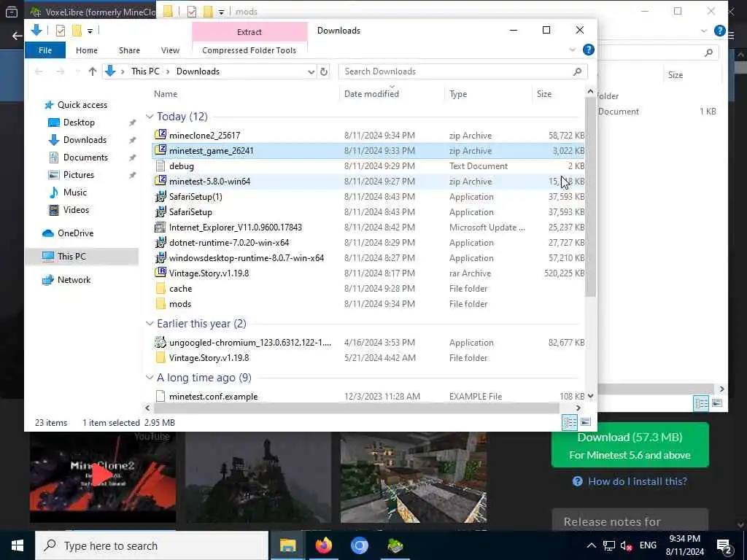747x560 pixels.
Task: Open Customize Quick Access Toolbar dropdown
Action: coord(90,31)
